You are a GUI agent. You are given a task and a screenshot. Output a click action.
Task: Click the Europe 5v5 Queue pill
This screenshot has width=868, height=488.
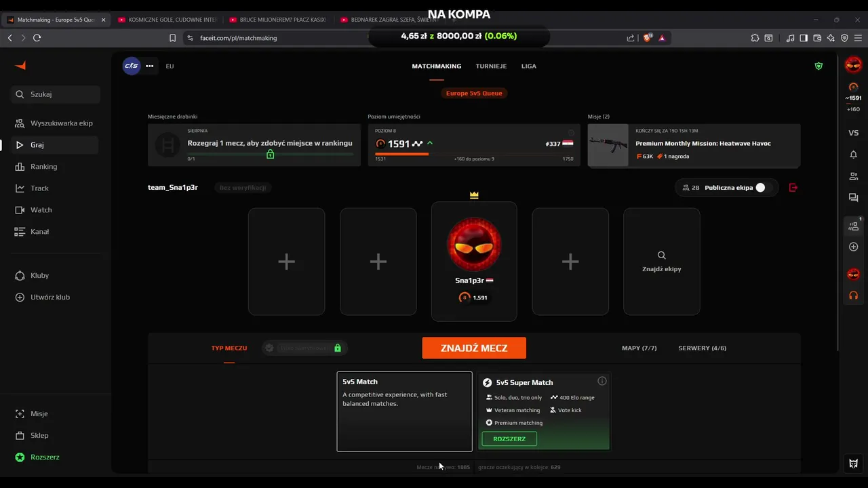coord(474,94)
